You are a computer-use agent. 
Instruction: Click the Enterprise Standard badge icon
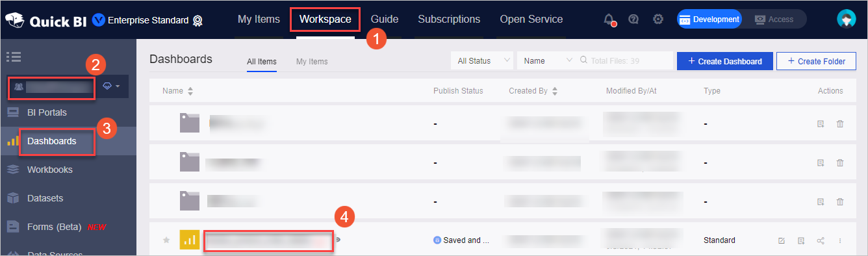pos(198,20)
